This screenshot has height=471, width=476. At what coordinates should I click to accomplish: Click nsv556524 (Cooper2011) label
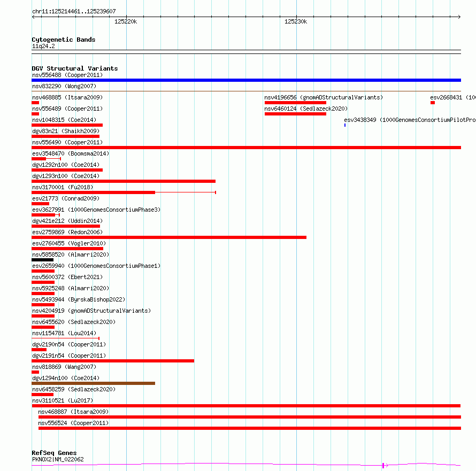click(x=73, y=423)
